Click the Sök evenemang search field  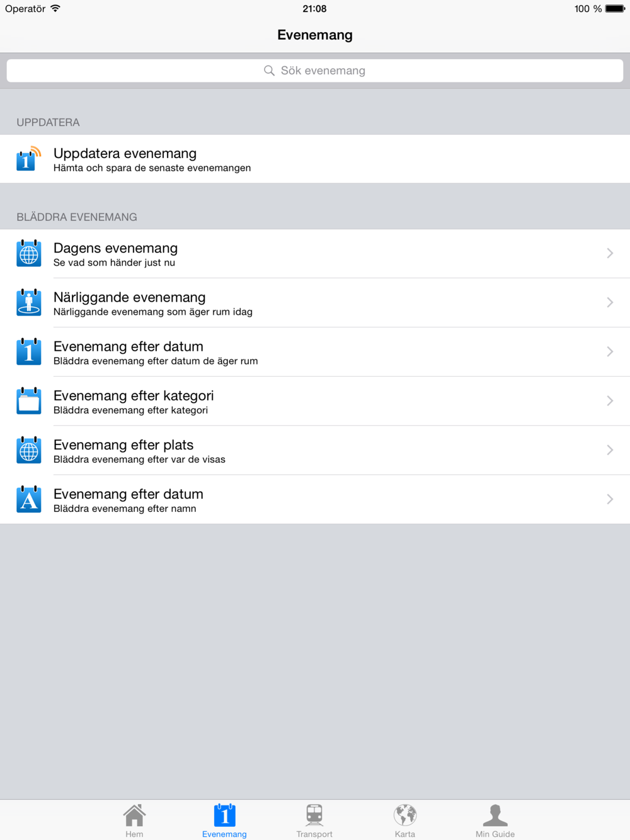315,71
